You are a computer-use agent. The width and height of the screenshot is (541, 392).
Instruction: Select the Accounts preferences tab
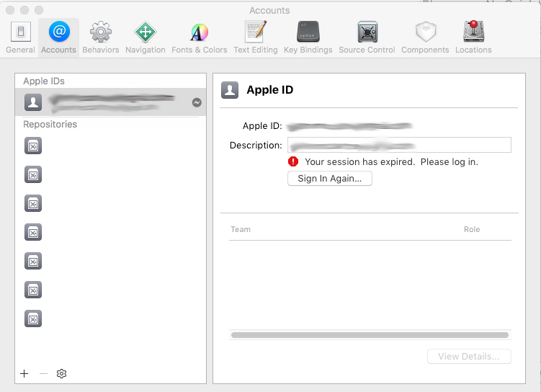coord(58,37)
